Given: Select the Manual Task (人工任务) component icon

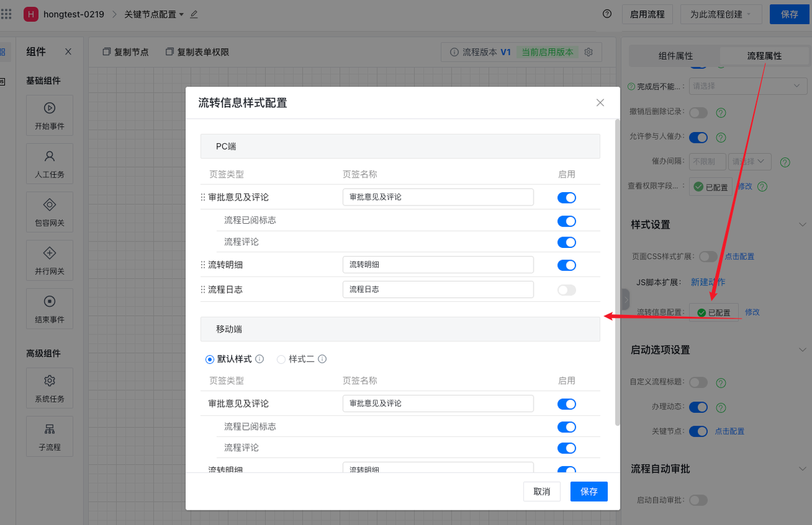Looking at the screenshot, I should pos(49,157).
